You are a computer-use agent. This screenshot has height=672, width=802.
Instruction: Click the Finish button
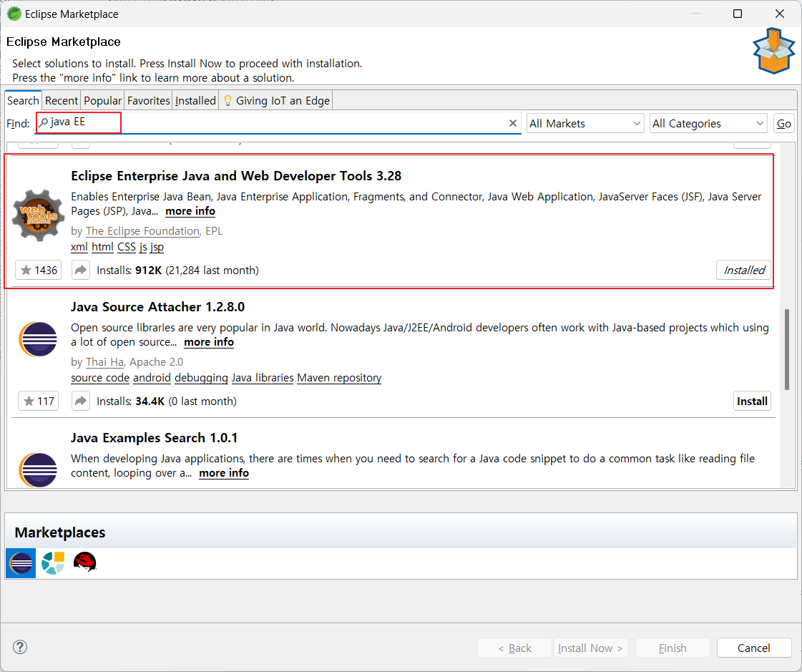[673, 648]
